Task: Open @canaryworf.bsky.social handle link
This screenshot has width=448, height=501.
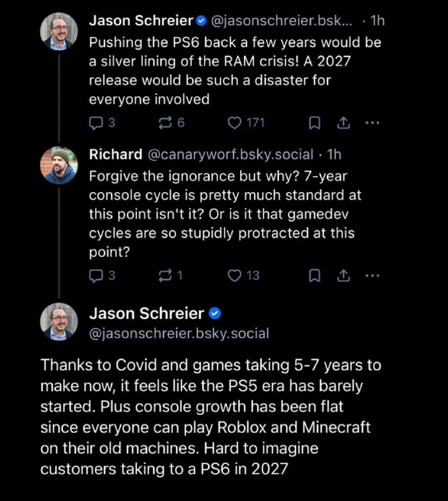Action: click(x=231, y=154)
